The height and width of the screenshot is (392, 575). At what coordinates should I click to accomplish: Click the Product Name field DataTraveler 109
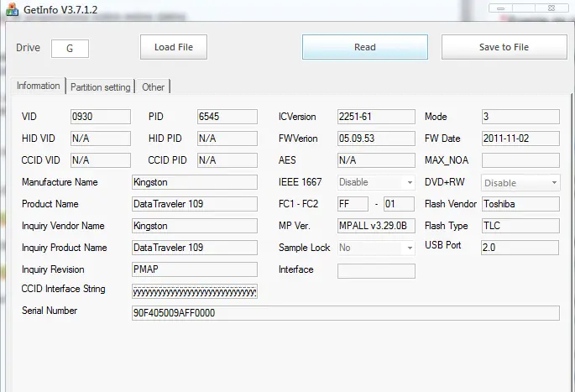click(195, 204)
